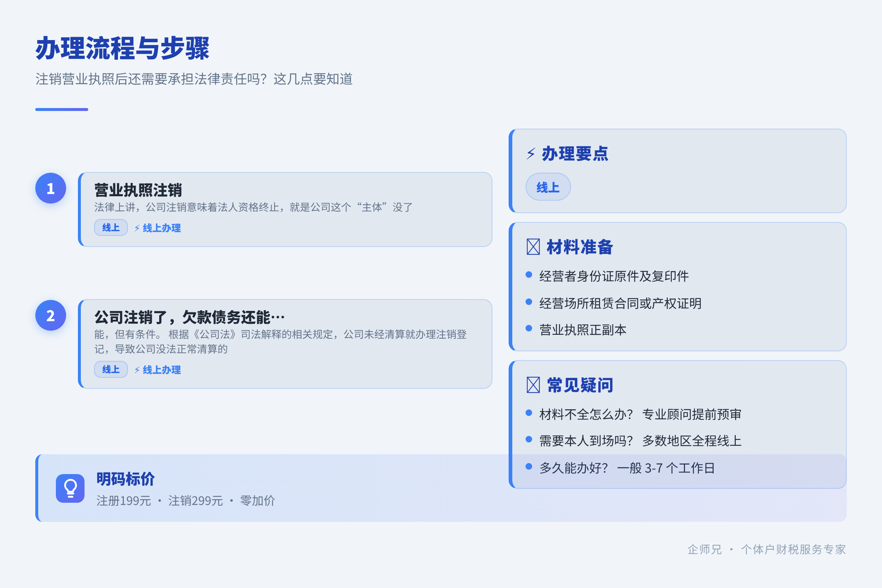The width and height of the screenshot is (882, 588).
Task: Click the 办理要点 section heading
Action: [x=575, y=154]
